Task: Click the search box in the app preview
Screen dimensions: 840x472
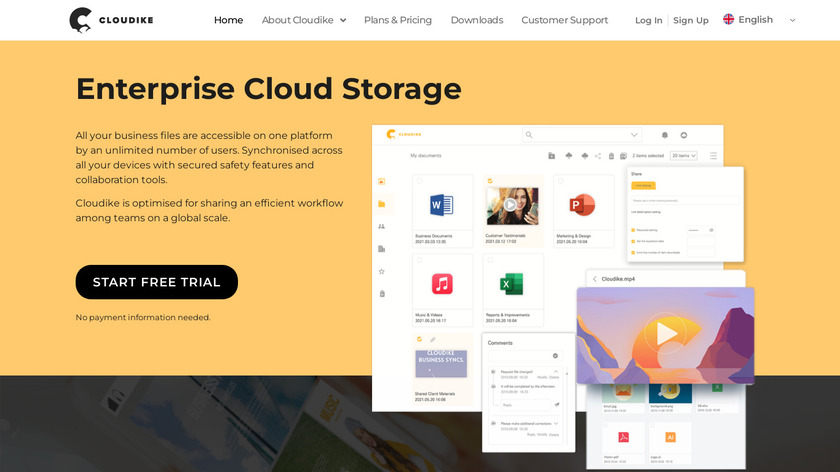Action: click(581, 134)
